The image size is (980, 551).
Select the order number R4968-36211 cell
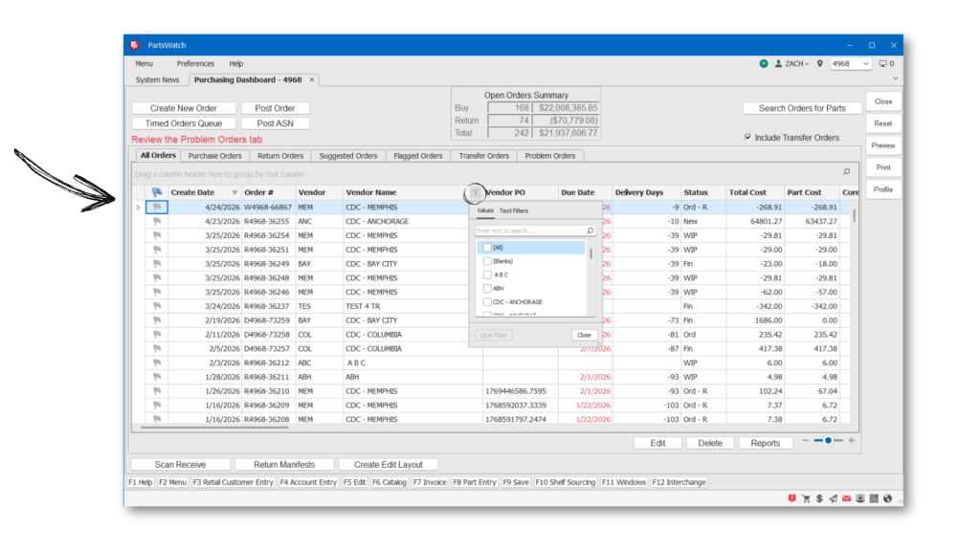click(267, 377)
